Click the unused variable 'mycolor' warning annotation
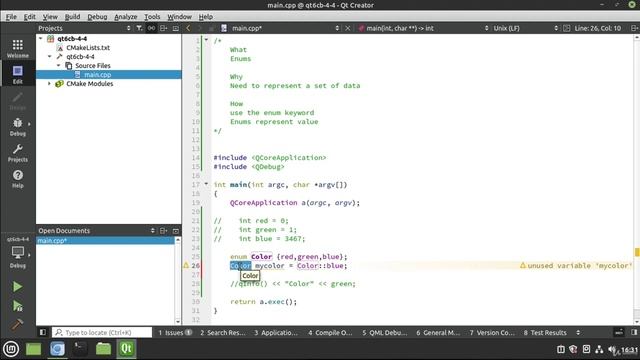Image resolution: width=640 pixels, height=360 pixels. click(576, 265)
